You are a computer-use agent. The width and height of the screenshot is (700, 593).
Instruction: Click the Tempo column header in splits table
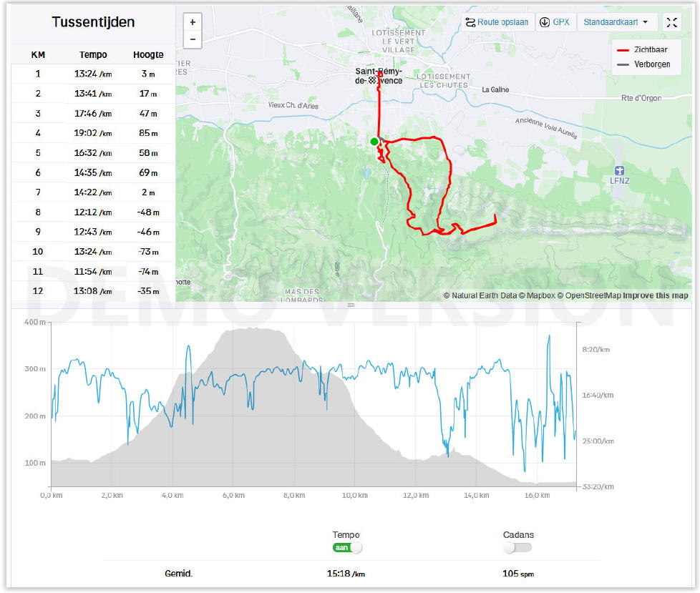93,54
